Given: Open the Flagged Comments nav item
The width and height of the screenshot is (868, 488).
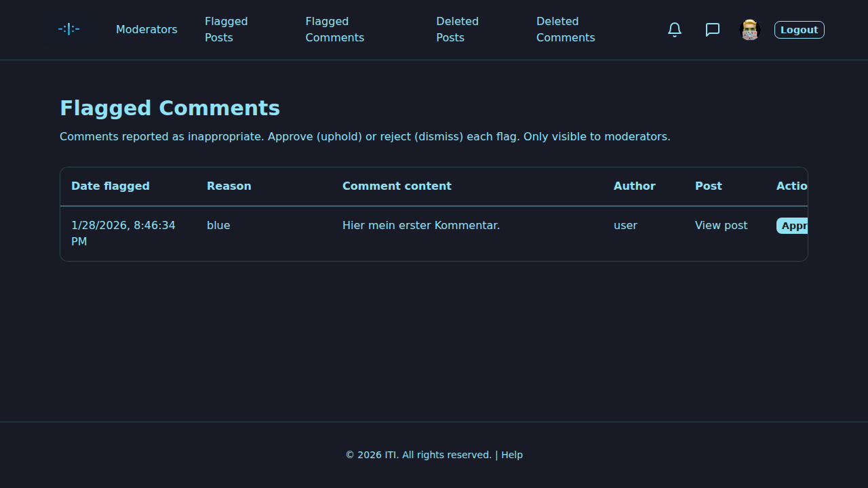Looking at the screenshot, I should (x=335, y=30).
